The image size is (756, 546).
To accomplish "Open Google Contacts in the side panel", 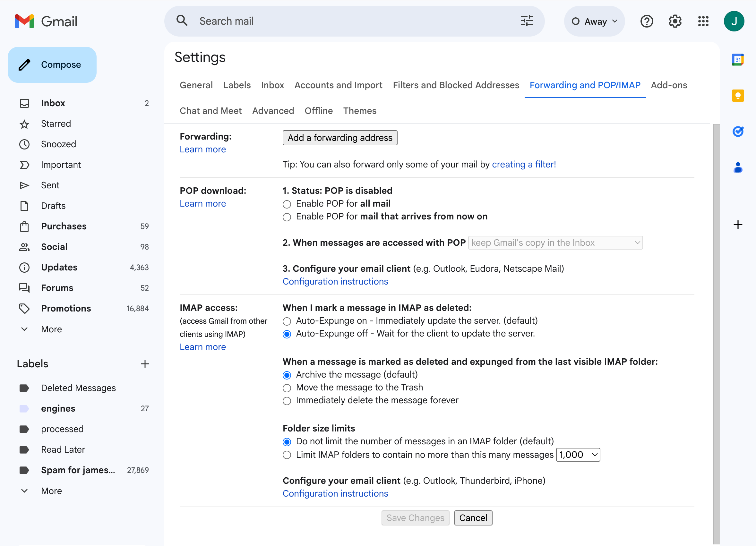I will [738, 168].
